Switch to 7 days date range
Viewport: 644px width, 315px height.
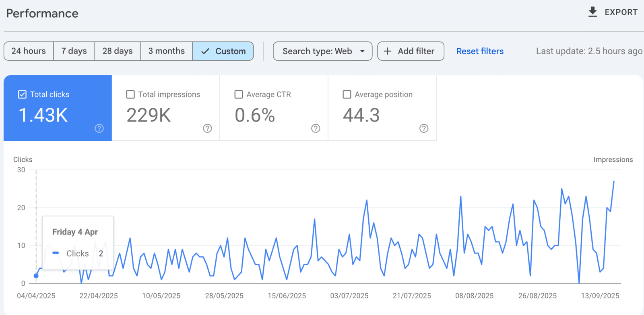74,51
